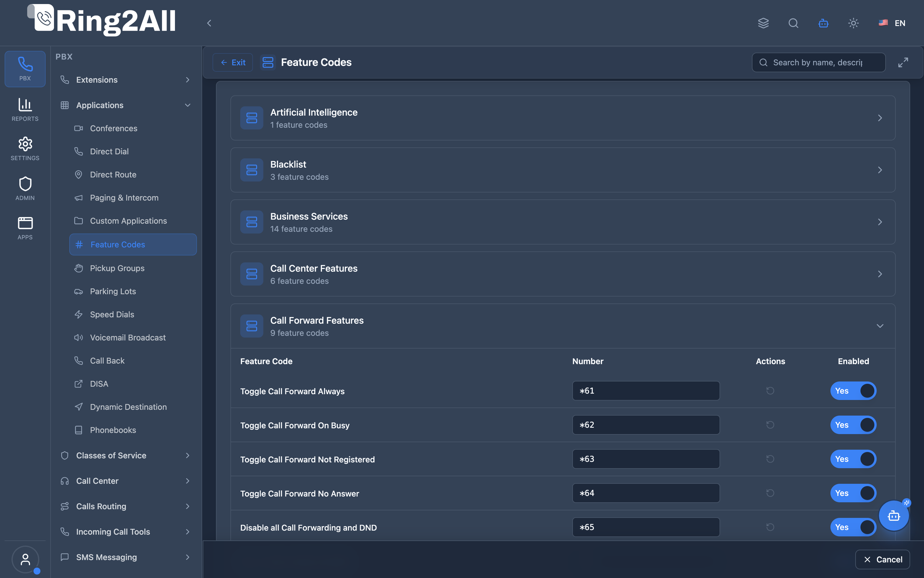
Task: Click the Cancel button
Action: coord(882,559)
